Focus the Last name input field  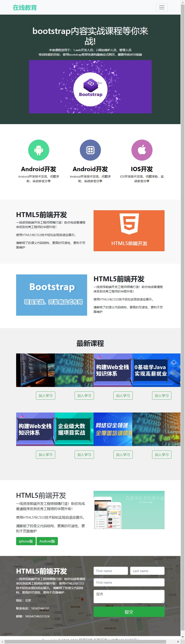coord(147,571)
